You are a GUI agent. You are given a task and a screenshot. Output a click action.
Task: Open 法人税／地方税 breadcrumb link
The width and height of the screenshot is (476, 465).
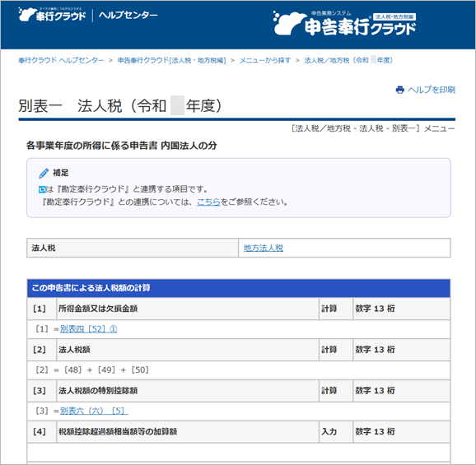[x=348, y=60]
